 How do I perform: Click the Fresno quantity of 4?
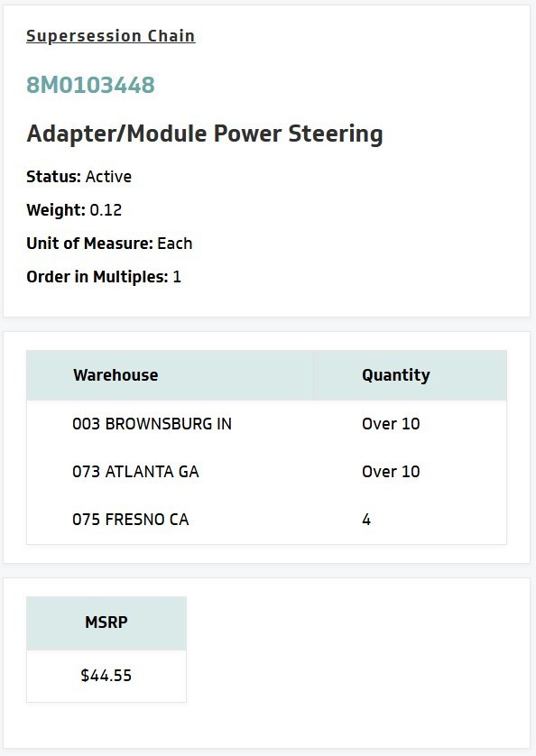365,520
